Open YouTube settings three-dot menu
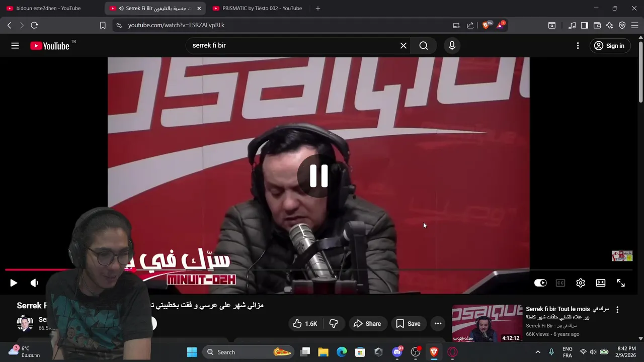 click(x=578, y=46)
